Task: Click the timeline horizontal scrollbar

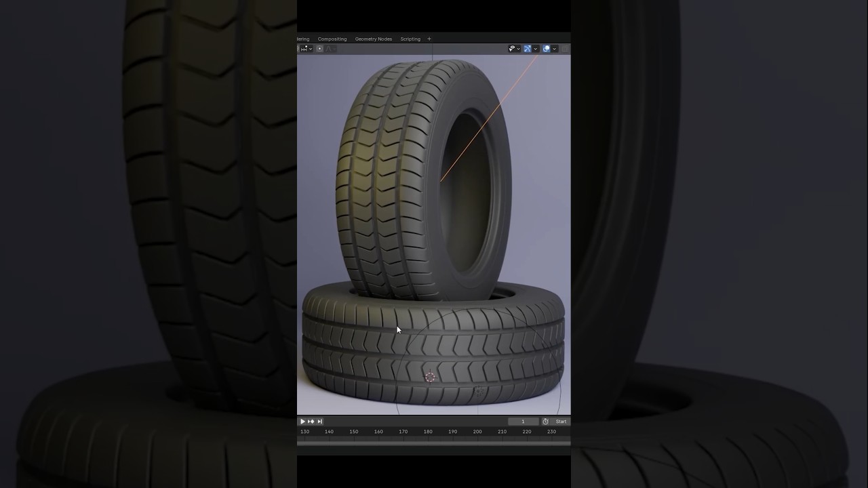Action: (434, 443)
